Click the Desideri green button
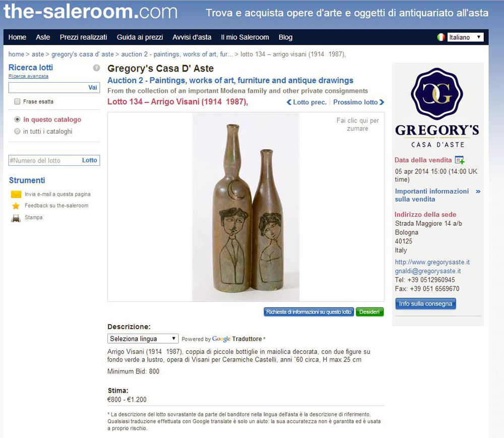The width and height of the screenshot is (504, 438). click(x=369, y=312)
